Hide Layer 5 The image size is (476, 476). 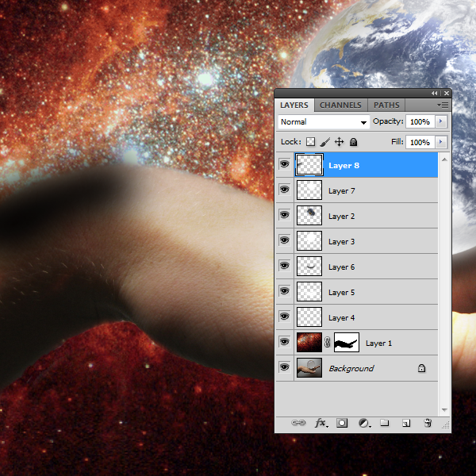click(284, 291)
